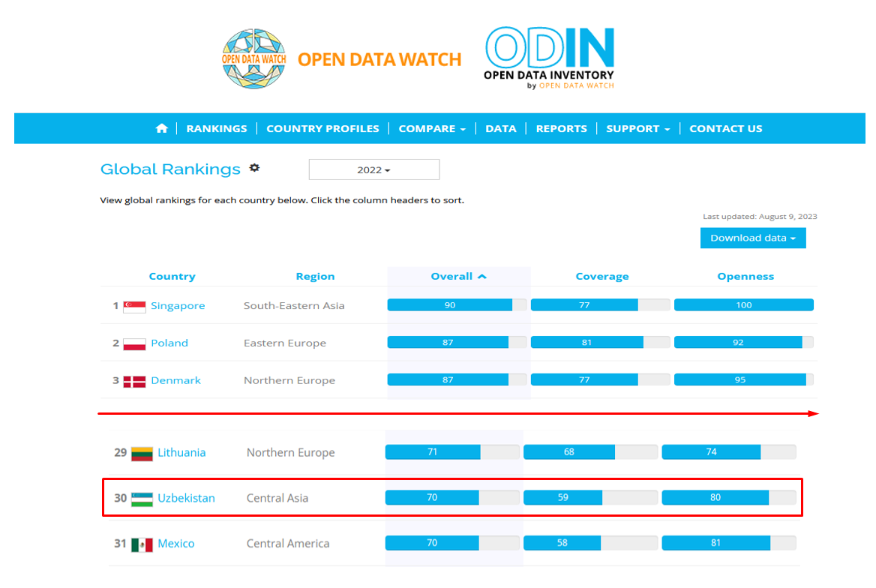Click the ODIN Open Data Inventory logo
Viewport: 876px width, 588px height.
click(549, 58)
